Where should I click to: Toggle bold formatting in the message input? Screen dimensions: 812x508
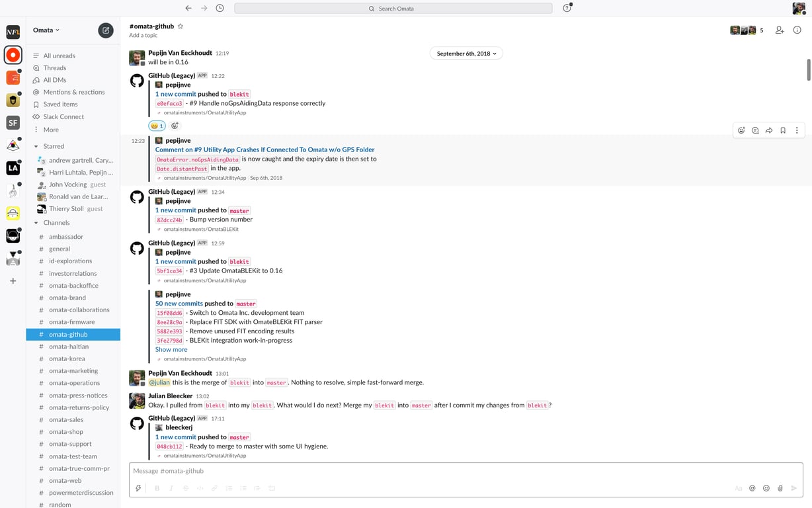[157, 487]
